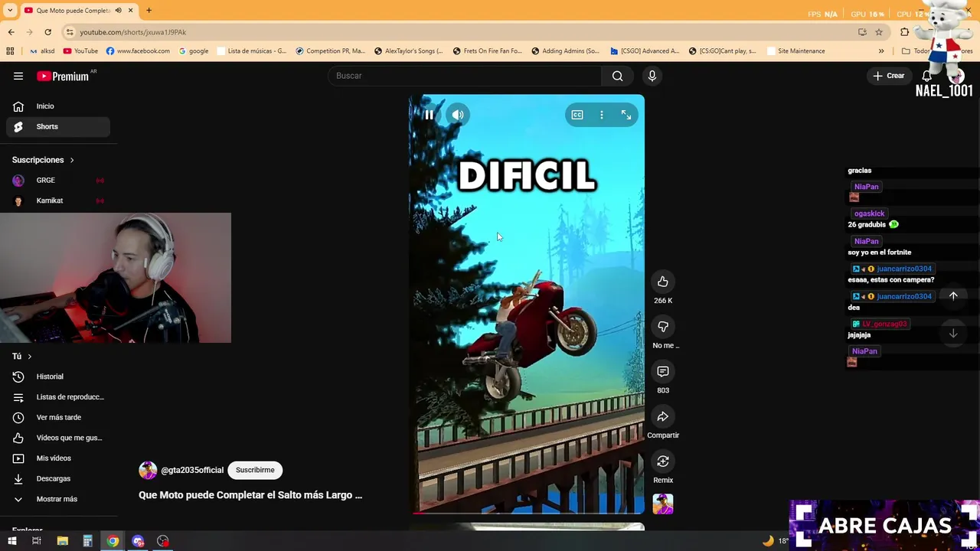
Task: Select Shorts in the sidebar
Action: pos(58,126)
